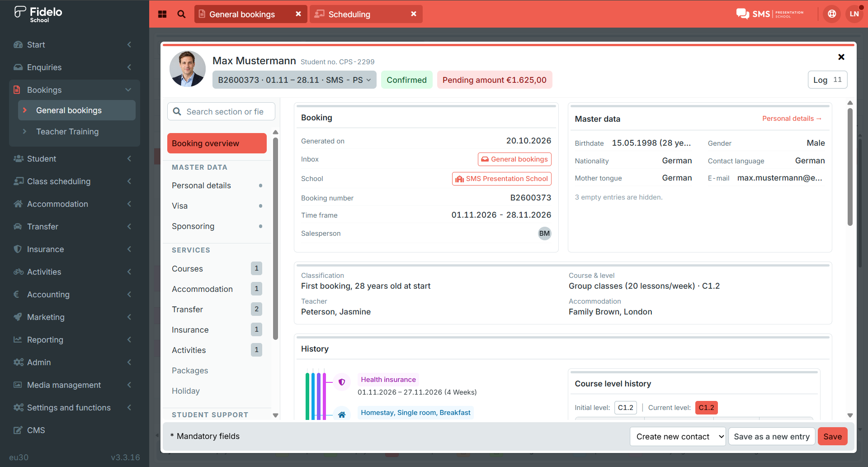Open the Log button

tap(827, 80)
